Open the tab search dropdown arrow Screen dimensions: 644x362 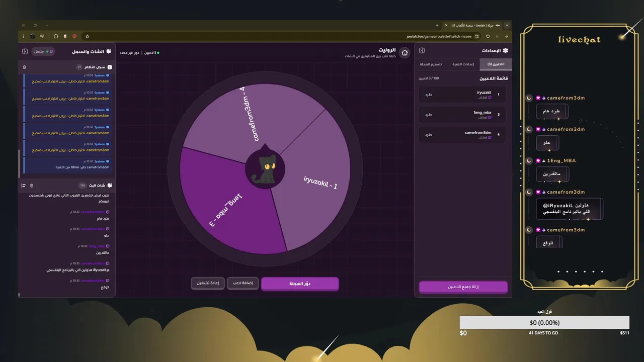point(507,25)
